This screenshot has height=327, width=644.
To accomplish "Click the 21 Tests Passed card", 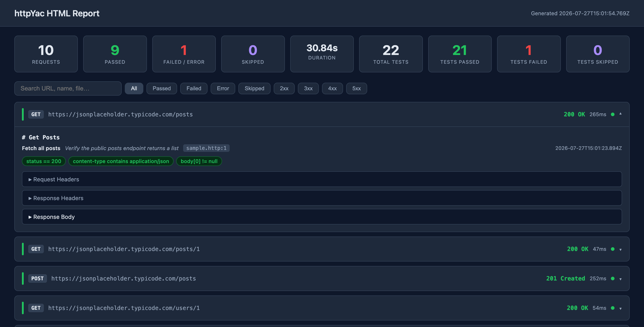I will (460, 54).
